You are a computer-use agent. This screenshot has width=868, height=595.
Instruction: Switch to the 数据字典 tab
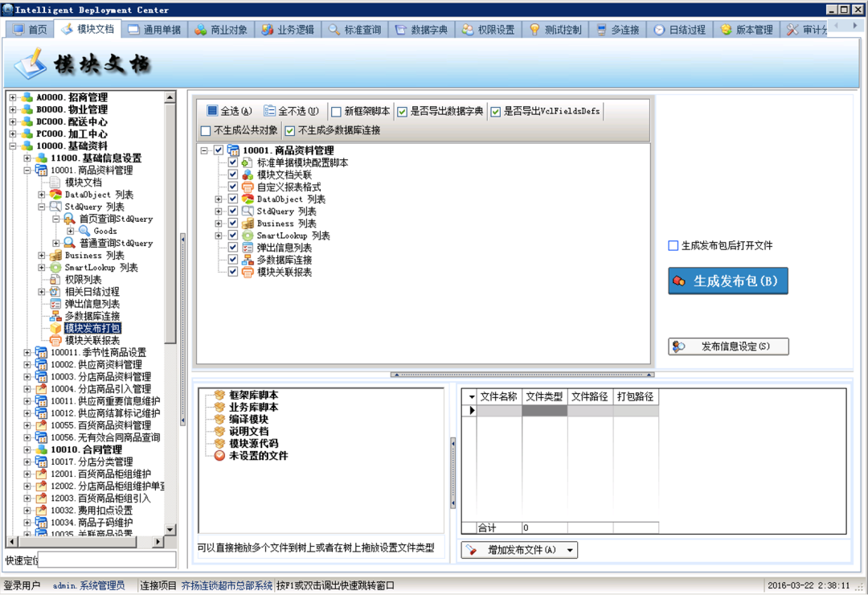(x=421, y=30)
